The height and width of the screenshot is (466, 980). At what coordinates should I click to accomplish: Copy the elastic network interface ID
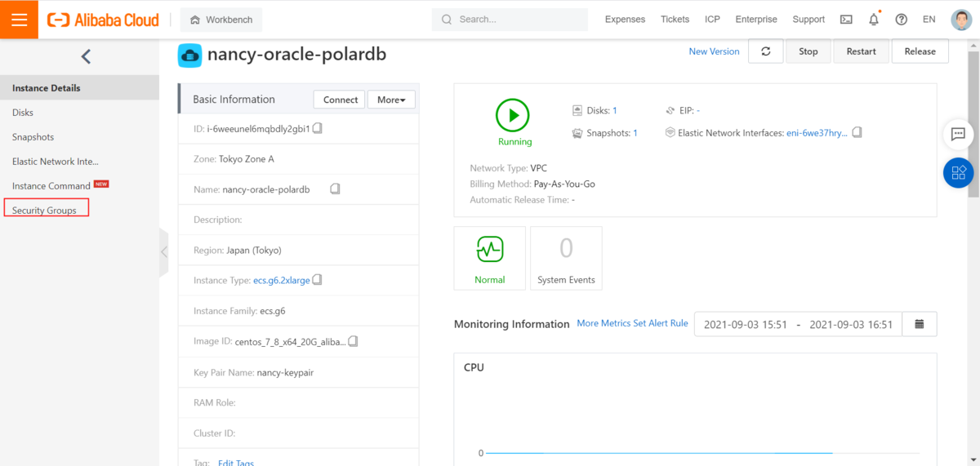click(x=857, y=132)
